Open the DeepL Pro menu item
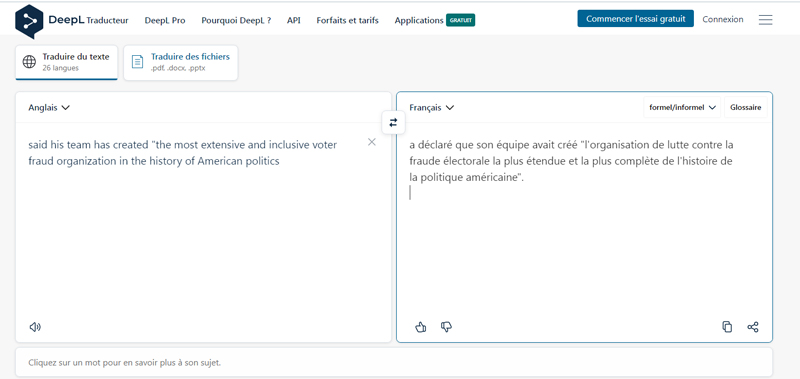Screen dimensions: 800x379 [x=165, y=20]
